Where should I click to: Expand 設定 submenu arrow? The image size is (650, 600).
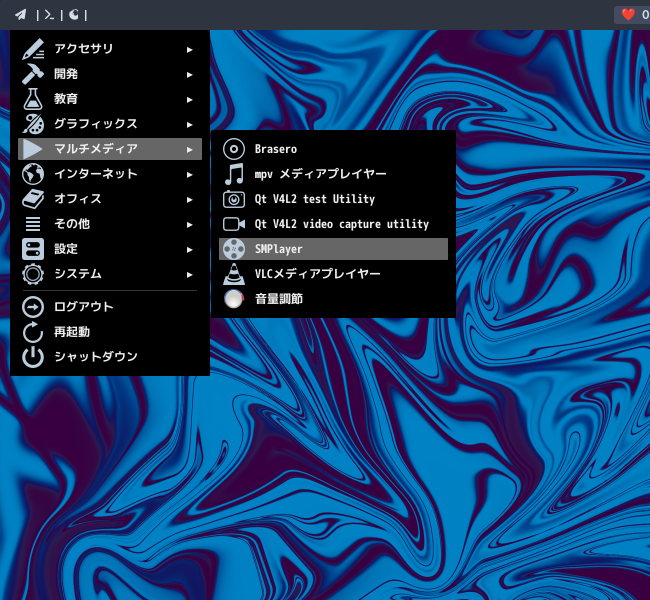[x=189, y=250]
